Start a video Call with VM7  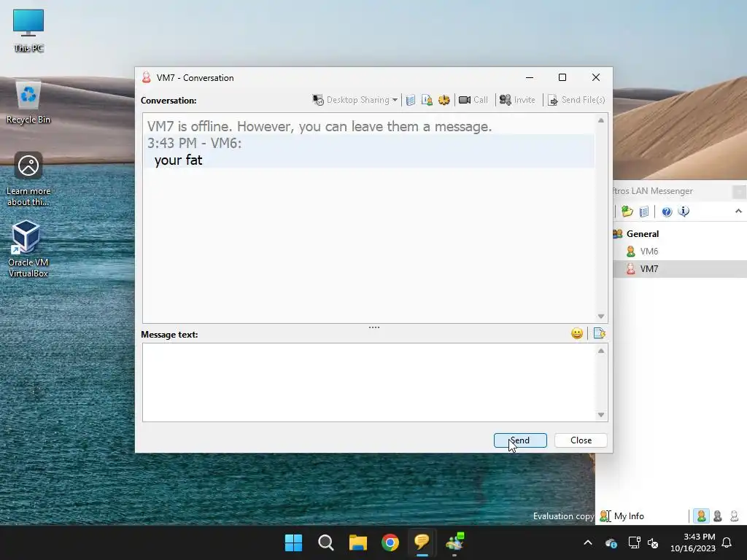pyautogui.click(x=473, y=100)
